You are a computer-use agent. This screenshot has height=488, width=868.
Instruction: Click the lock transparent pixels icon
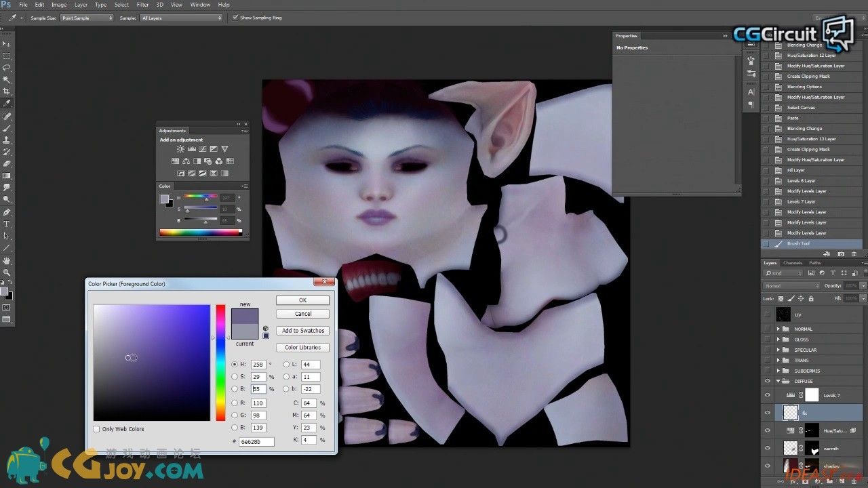(780, 298)
